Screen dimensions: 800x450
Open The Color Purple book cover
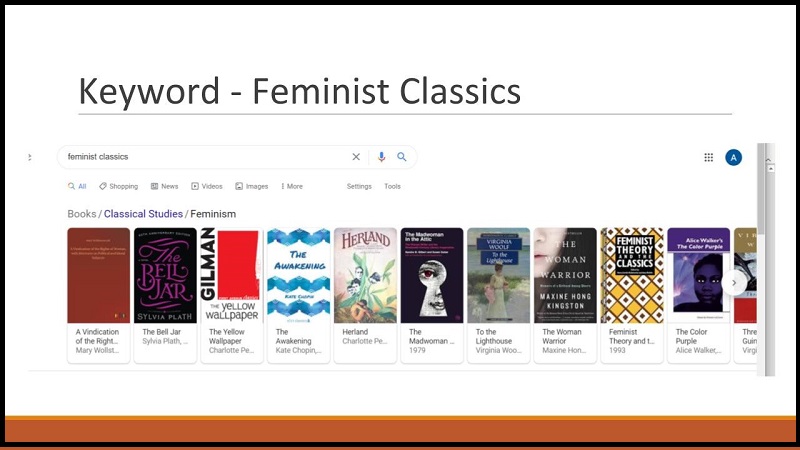tap(698, 275)
